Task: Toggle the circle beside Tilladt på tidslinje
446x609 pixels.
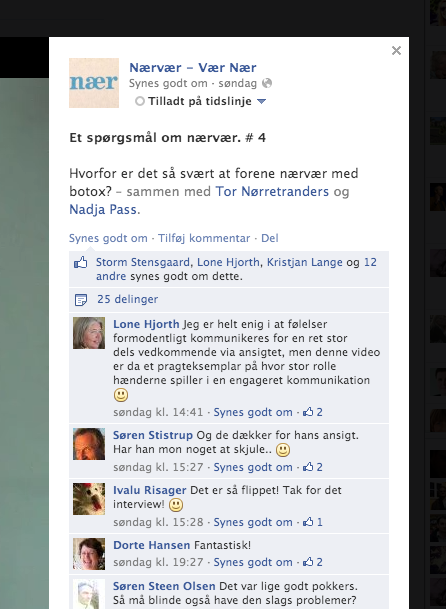Action: pos(140,101)
